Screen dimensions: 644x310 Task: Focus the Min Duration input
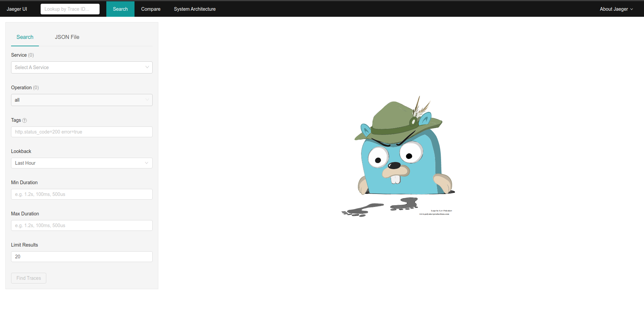point(82,194)
